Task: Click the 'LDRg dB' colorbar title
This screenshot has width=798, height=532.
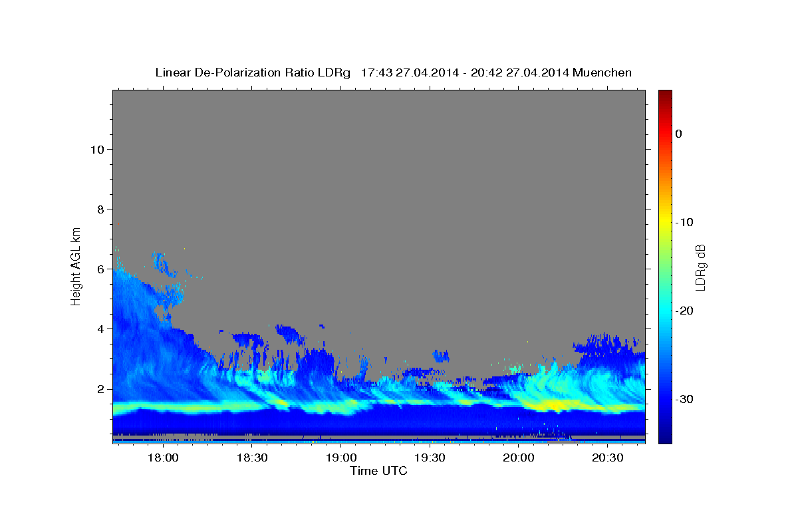Action: 700,266
